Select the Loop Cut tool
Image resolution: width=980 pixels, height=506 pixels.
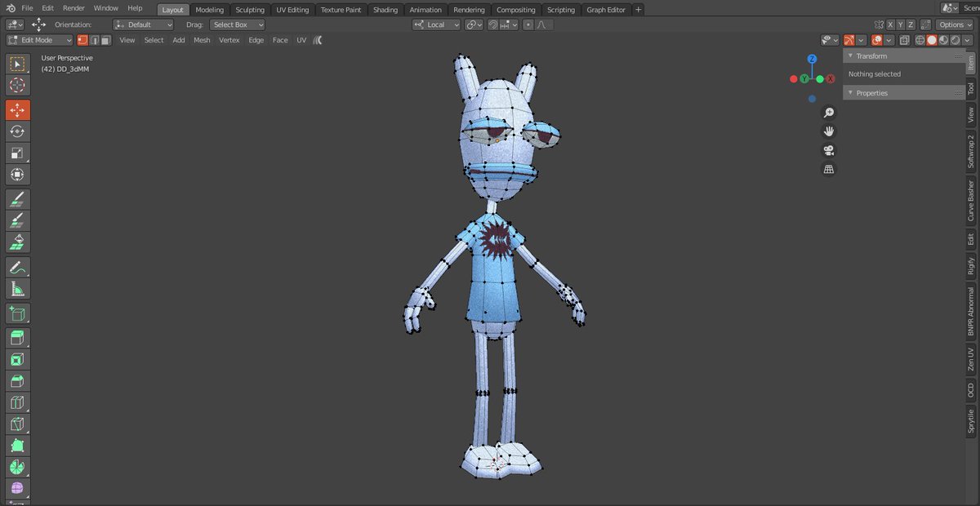pyautogui.click(x=18, y=403)
